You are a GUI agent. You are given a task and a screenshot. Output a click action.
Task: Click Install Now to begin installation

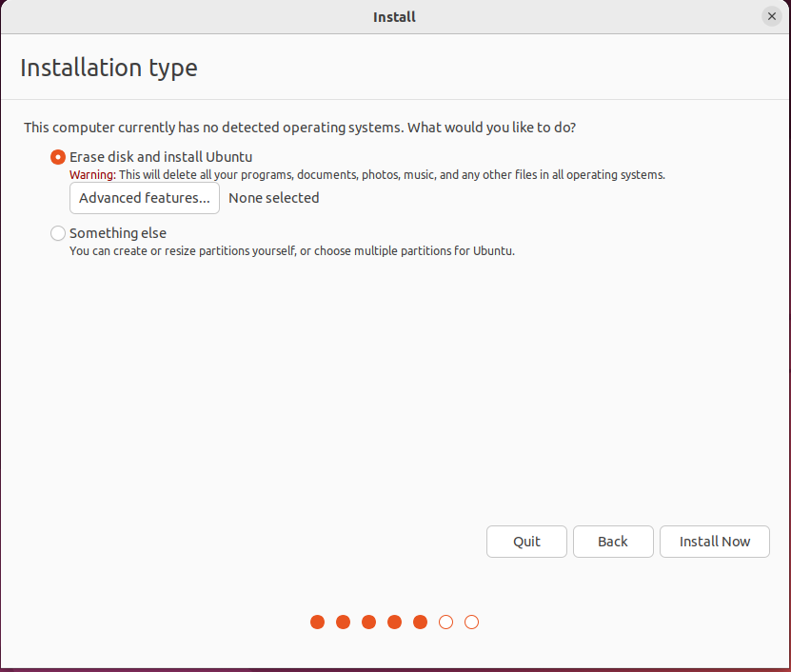coord(714,542)
